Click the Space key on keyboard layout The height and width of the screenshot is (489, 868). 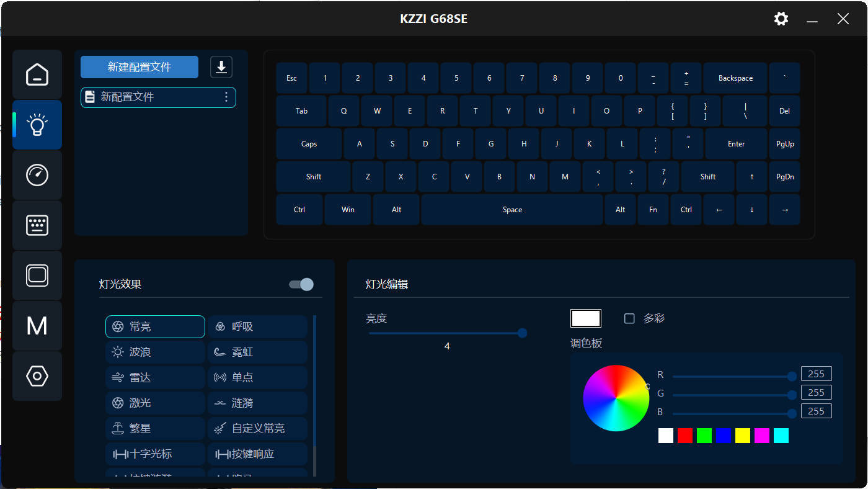pos(512,210)
